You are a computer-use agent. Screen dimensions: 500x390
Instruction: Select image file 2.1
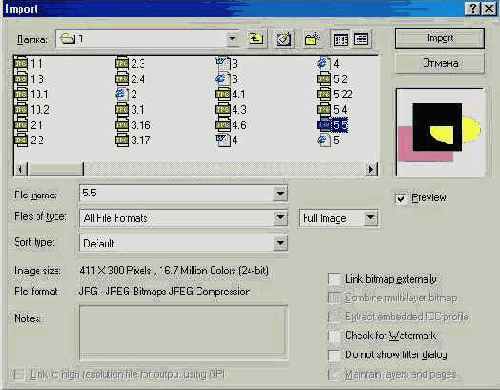[x=28, y=125]
